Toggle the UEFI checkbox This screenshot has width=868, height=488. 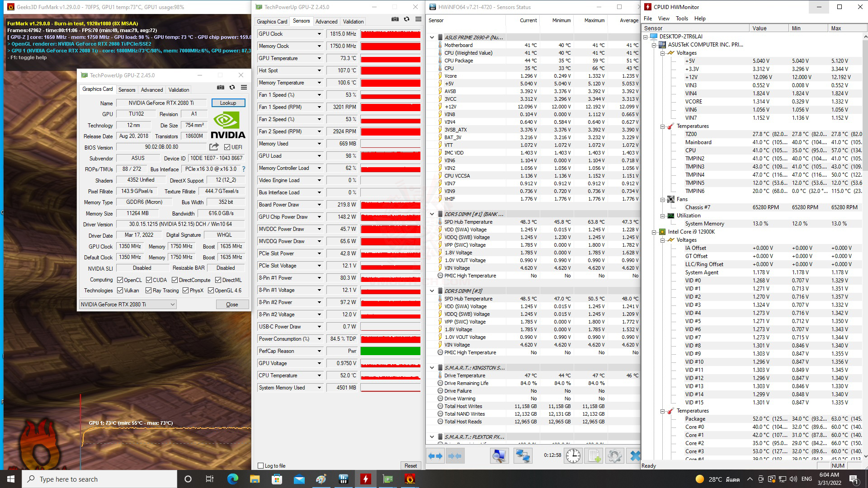point(227,147)
